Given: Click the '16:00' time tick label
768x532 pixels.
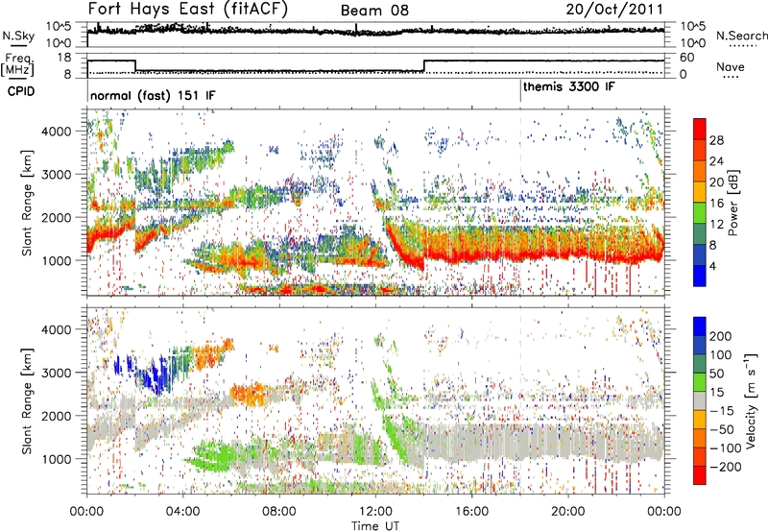Looking at the screenshot, I should [x=471, y=512].
